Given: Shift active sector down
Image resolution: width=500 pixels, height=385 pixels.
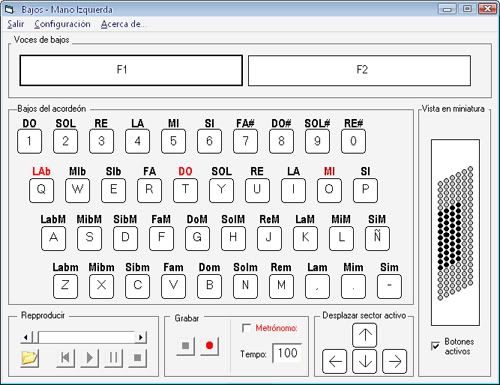Looking at the screenshot, I should click(365, 361).
